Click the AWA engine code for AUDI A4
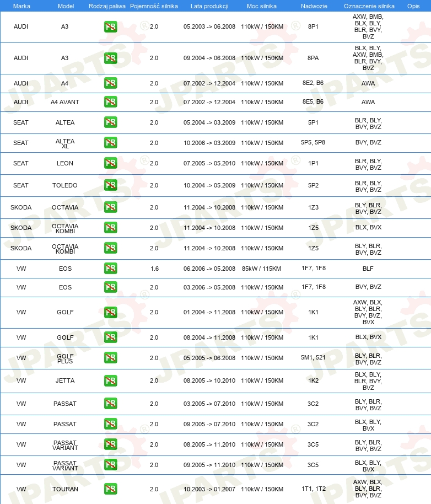This screenshot has height=504, width=431. click(x=368, y=83)
